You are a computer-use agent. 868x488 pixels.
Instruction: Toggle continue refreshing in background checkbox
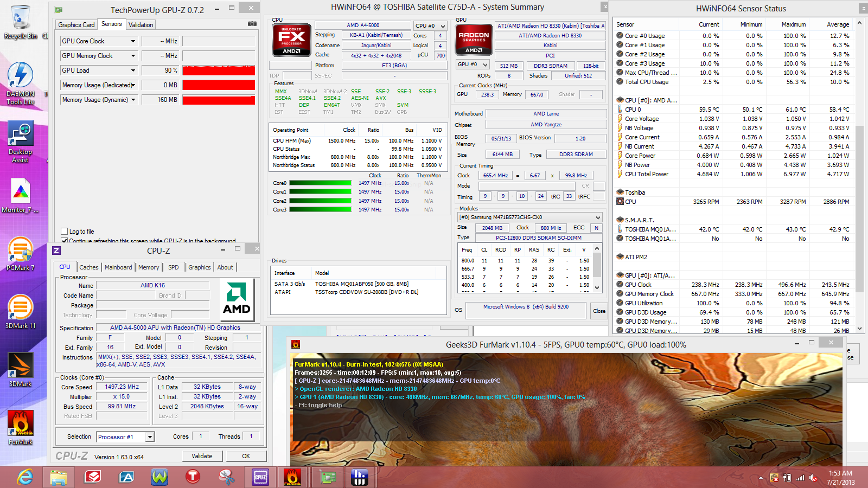point(65,241)
